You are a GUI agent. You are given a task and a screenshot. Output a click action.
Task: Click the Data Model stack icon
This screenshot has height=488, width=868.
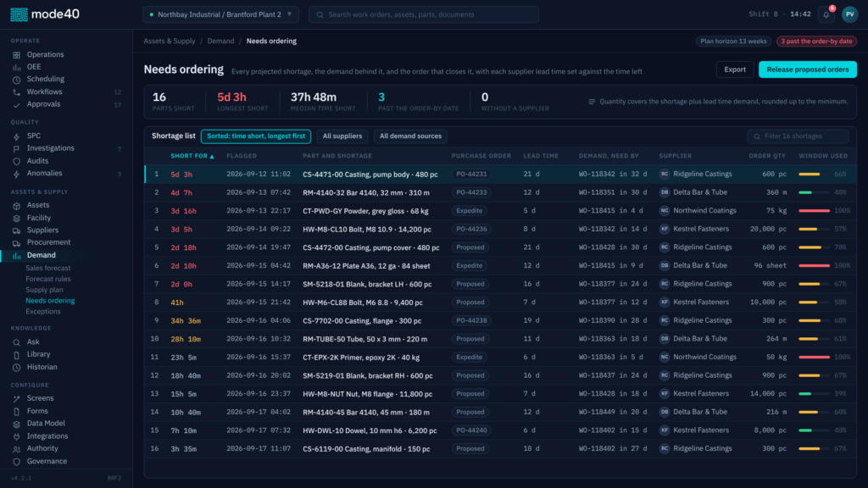(17, 424)
